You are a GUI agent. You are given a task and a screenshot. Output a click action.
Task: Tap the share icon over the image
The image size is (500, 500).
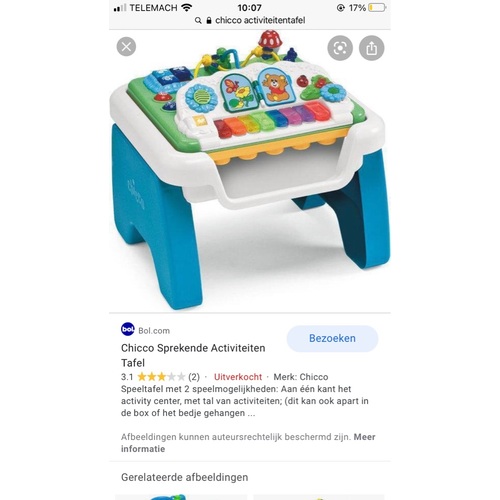coord(372,48)
